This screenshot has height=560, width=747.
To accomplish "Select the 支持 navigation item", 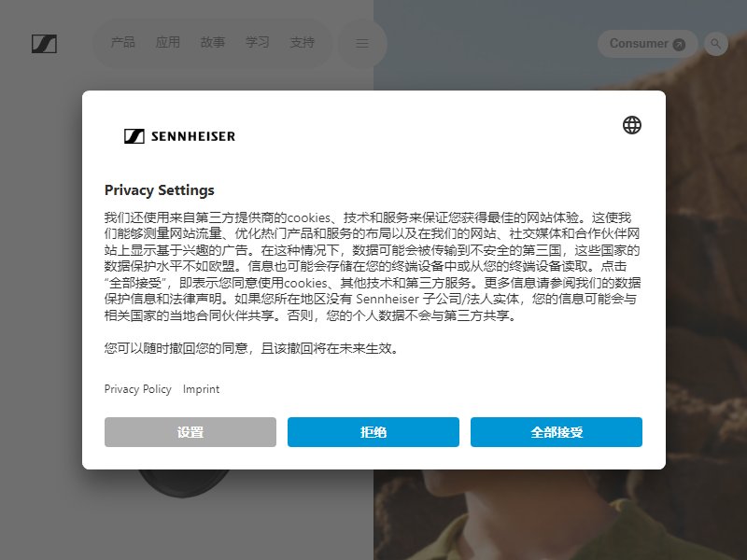I will point(302,42).
